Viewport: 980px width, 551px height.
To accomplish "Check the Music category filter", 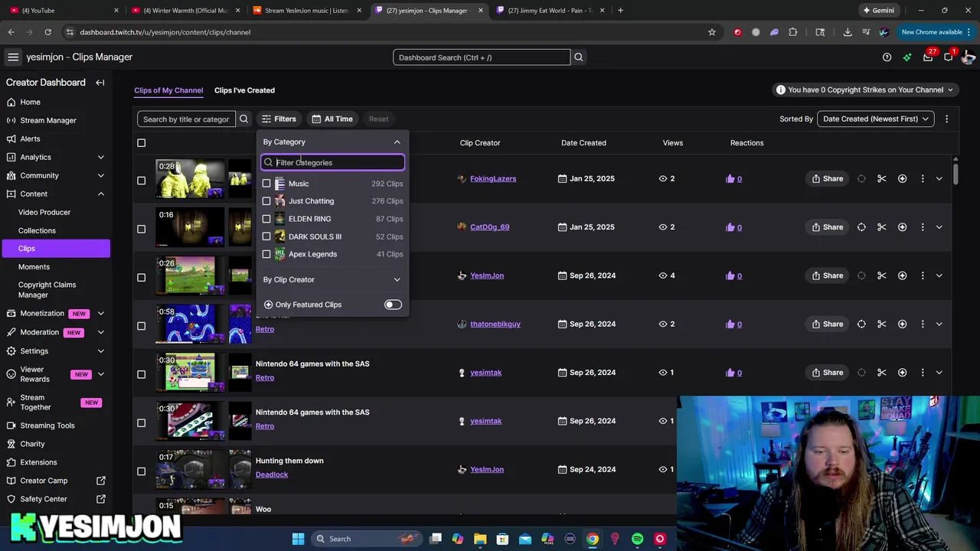I will pyautogui.click(x=266, y=184).
